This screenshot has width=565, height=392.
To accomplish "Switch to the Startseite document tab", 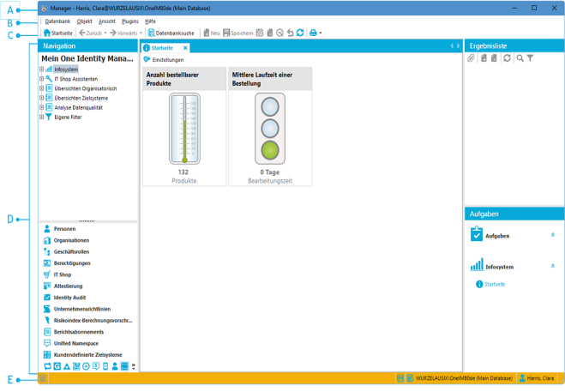I will pyautogui.click(x=162, y=48).
